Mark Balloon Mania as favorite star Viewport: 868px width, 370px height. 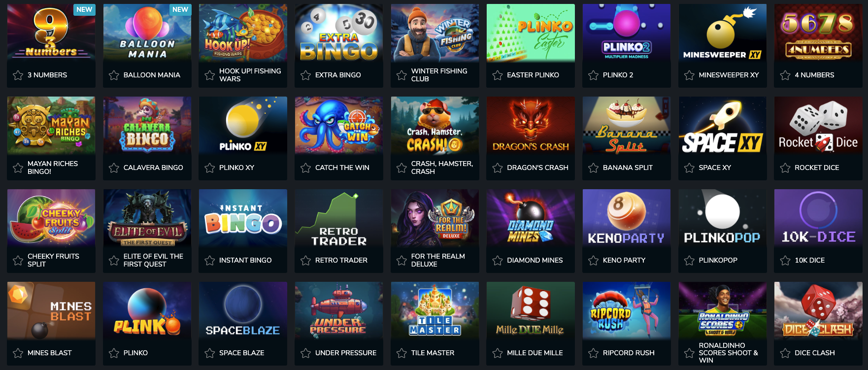point(114,75)
